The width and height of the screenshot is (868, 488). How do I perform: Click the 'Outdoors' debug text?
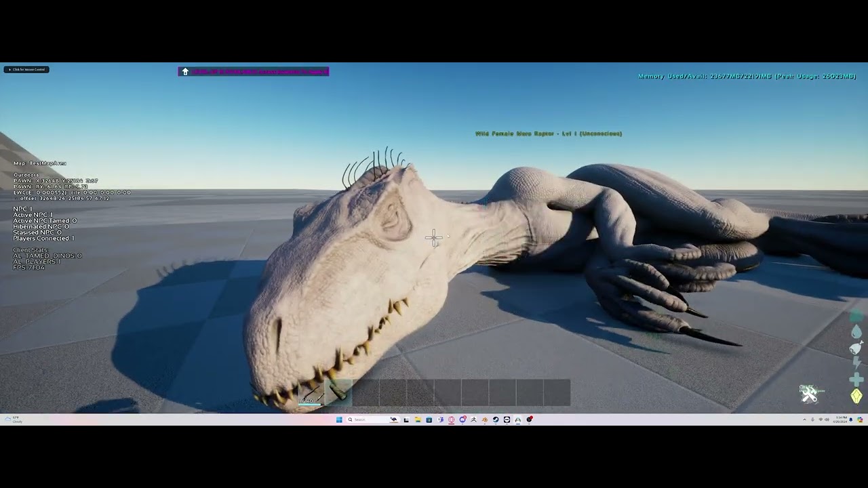click(x=26, y=175)
